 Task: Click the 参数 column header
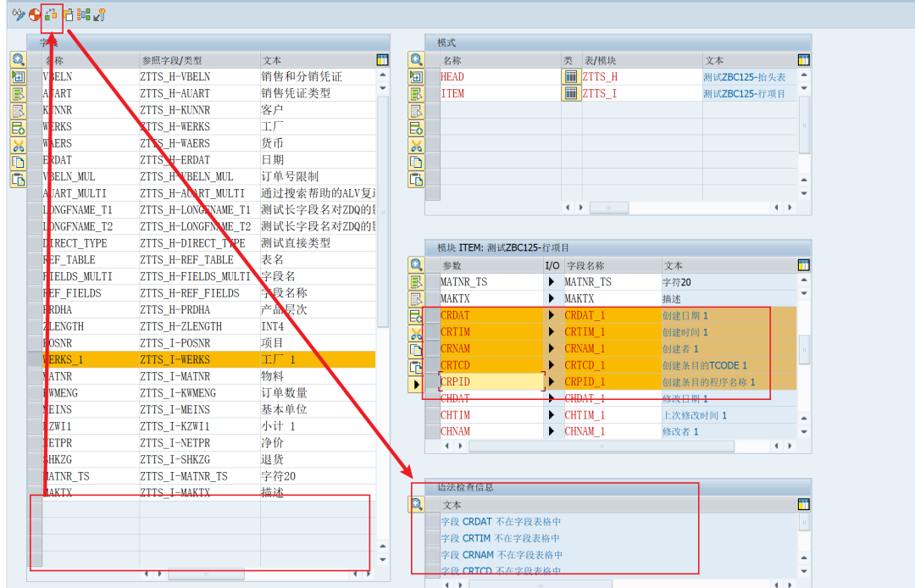click(491, 265)
